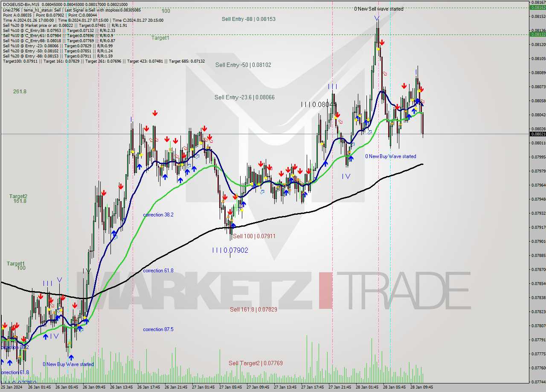Click the 0.07948 price axis label
This screenshot has width=546, height=392.
pos(539,199)
